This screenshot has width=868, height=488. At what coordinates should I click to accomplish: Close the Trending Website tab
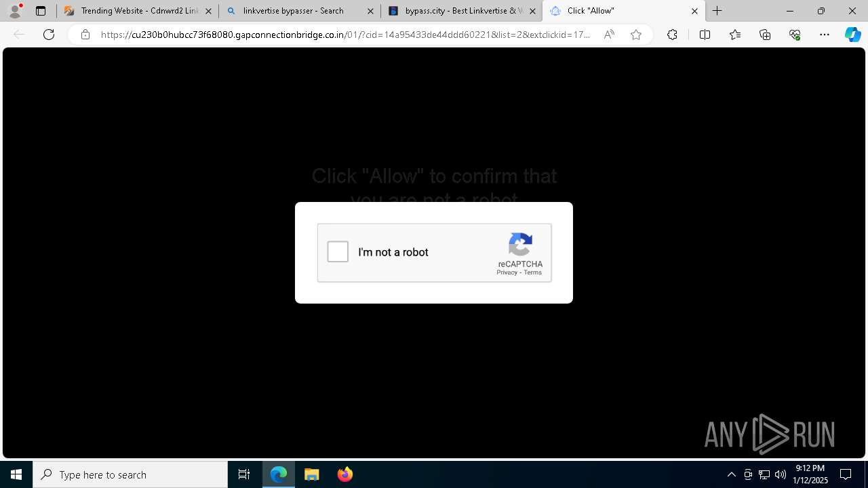(208, 11)
